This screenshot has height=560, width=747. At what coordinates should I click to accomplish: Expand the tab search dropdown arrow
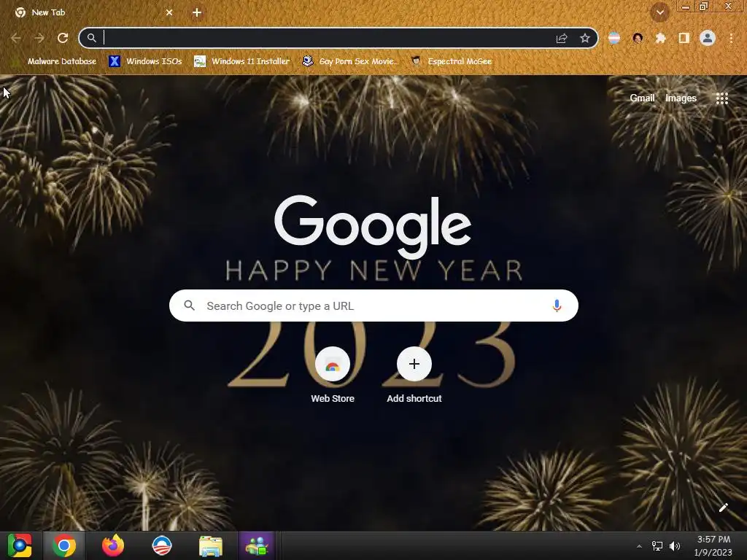(x=660, y=12)
